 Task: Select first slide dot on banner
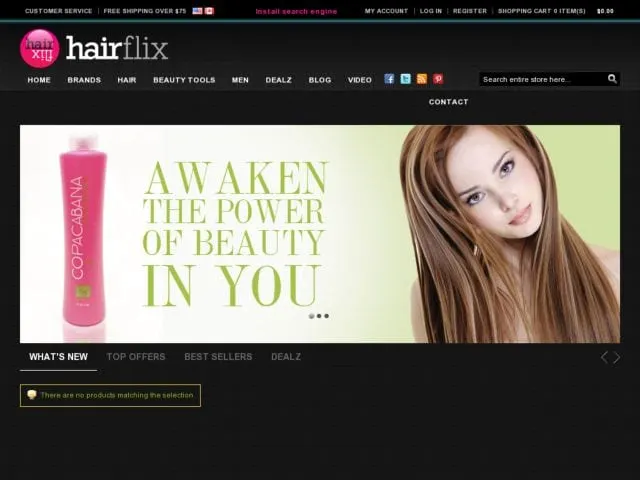pos(311,316)
